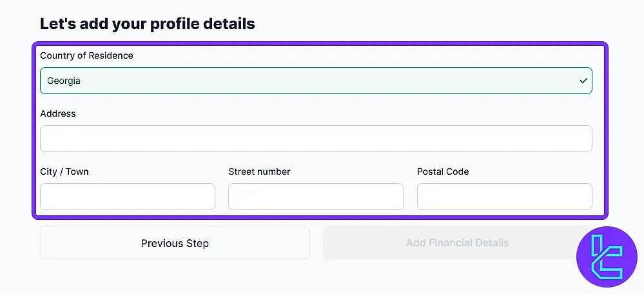The image size is (644, 294).
Task: Click the Country of Residence label
Action: click(x=86, y=55)
